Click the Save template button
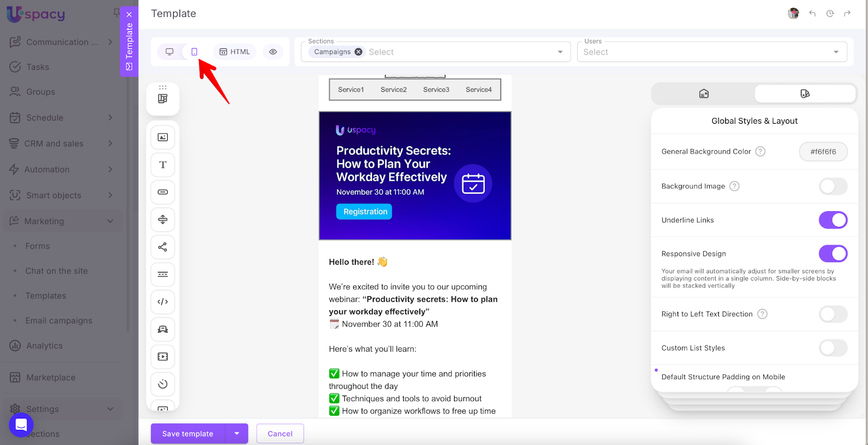This screenshot has width=868, height=445. 188,434
